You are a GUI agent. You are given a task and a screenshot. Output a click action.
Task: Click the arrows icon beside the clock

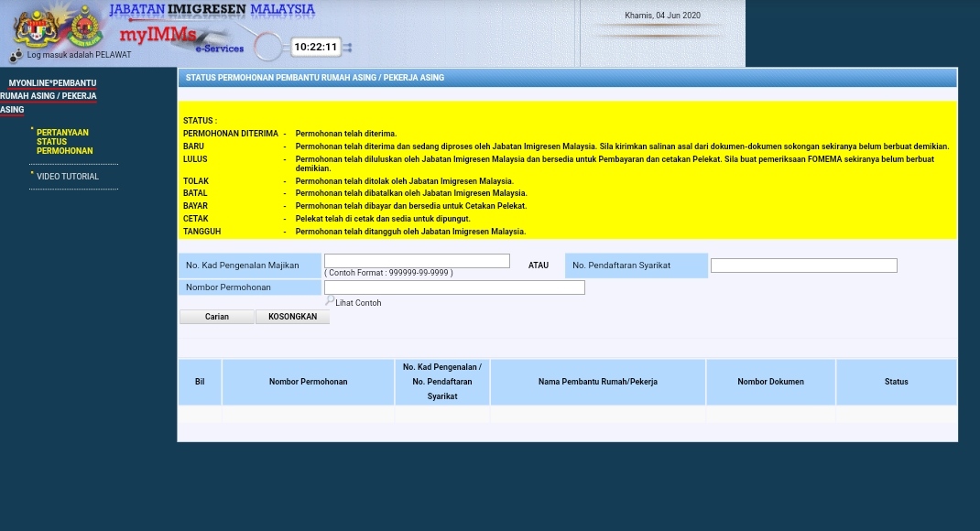(347, 48)
